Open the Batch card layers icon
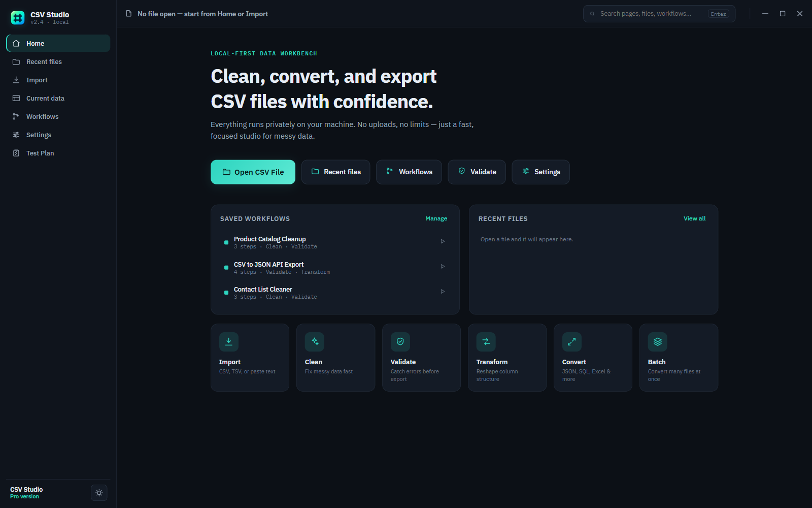This screenshot has height=508, width=812. click(658, 342)
